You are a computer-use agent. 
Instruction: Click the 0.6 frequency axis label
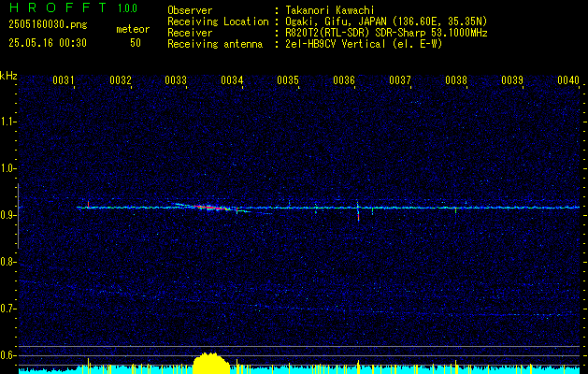pyautogui.click(x=7, y=355)
